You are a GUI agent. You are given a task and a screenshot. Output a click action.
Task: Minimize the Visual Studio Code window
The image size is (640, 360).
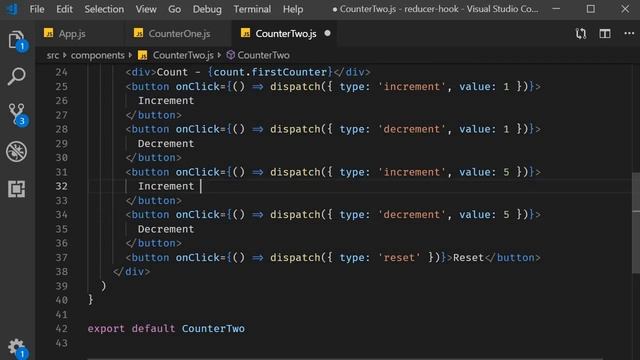click(556, 9)
